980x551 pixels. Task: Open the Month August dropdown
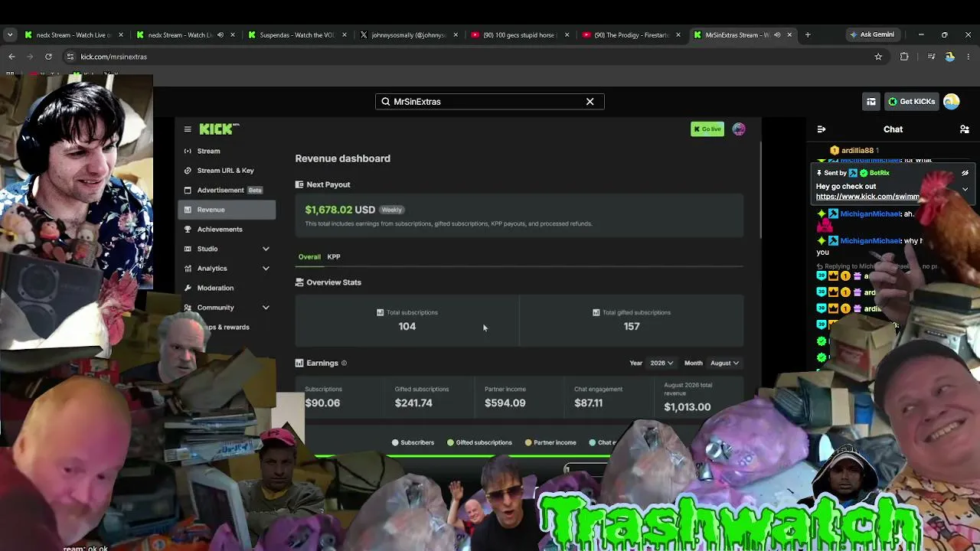(724, 364)
